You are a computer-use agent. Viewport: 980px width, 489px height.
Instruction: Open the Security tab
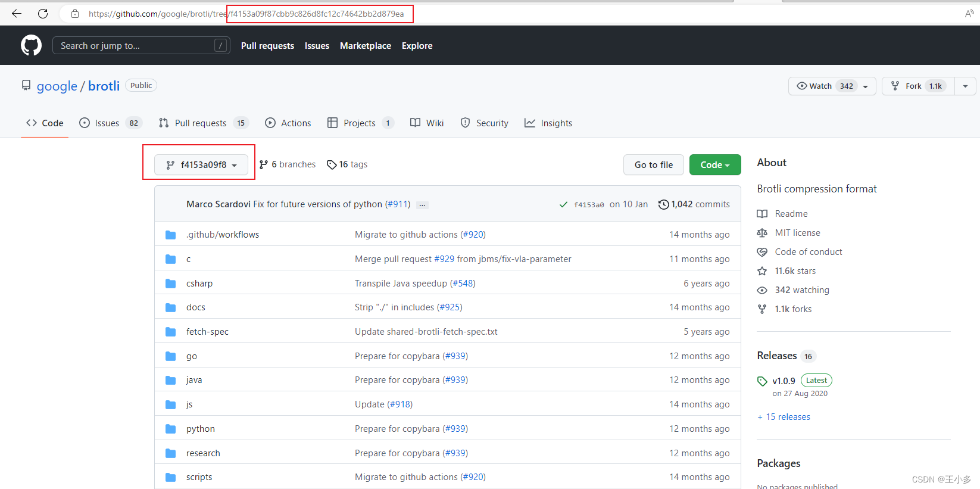coord(485,123)
